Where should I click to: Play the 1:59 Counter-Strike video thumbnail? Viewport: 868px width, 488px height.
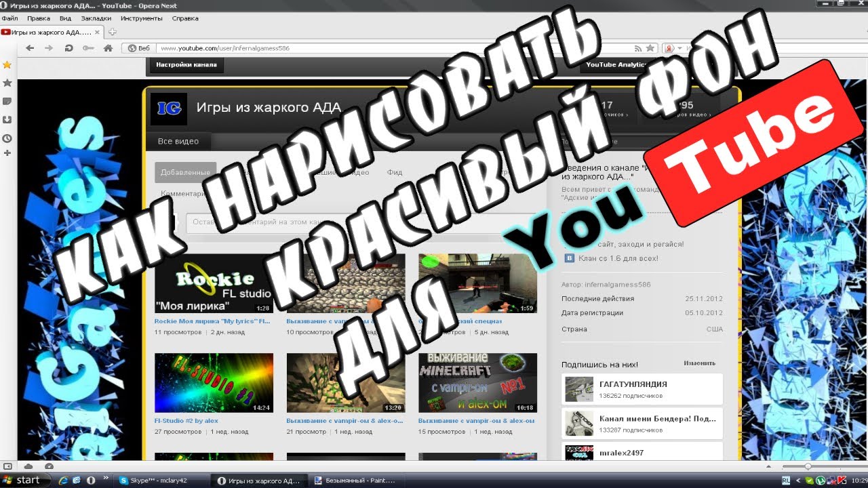477,283
